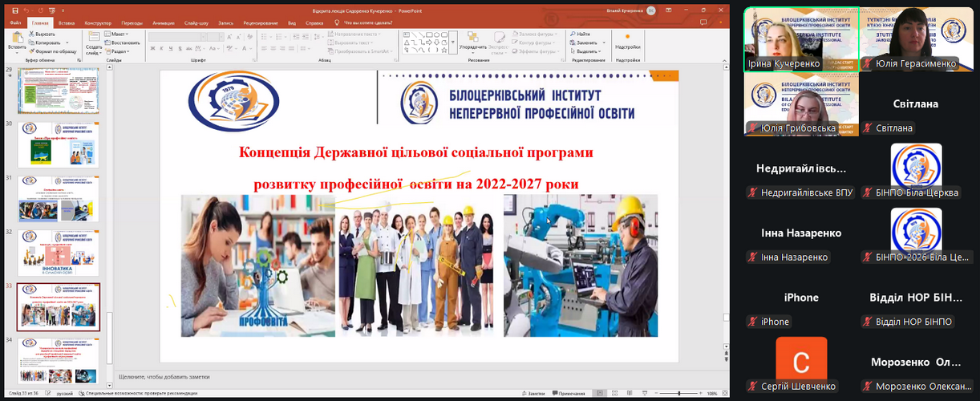Click the Restore (Восстановить) slide button
The width and height of the screenshot is (980, 401).
click(125, 43)
